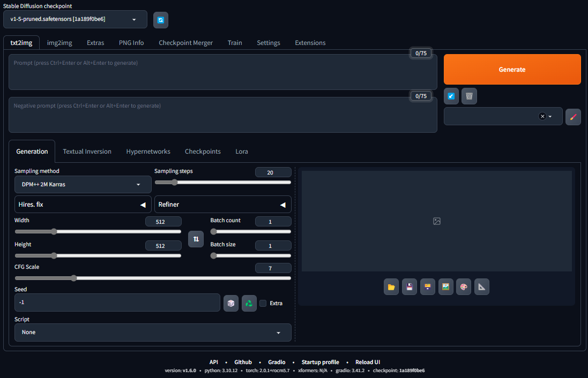Switch to Checkpoint Merger tab

click(185, 43)
